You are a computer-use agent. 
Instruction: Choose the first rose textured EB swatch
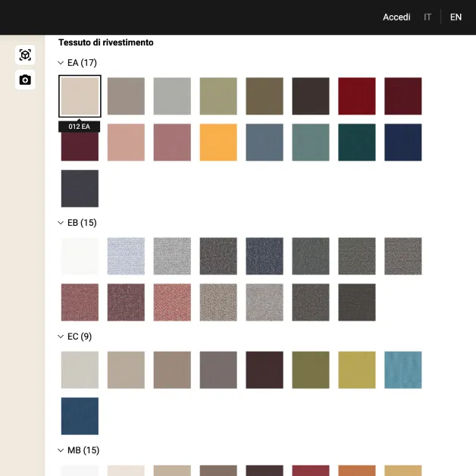pos(80,302)
